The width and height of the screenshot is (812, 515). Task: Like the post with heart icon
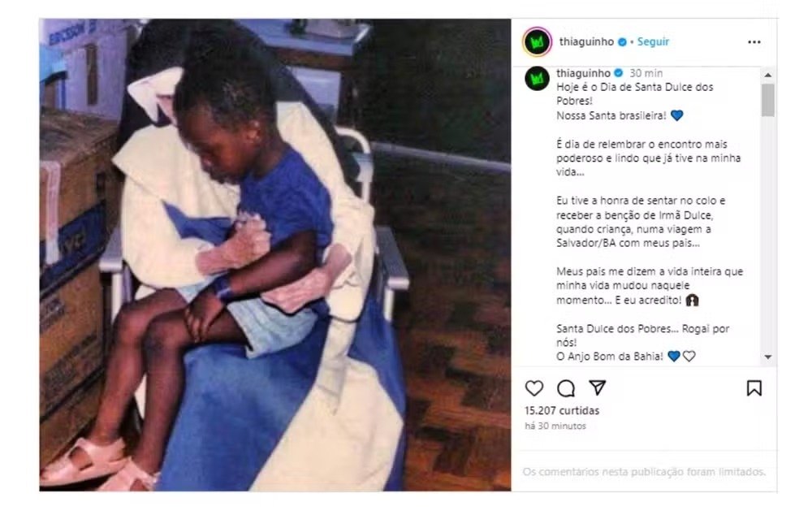click(x=534, y=388)
